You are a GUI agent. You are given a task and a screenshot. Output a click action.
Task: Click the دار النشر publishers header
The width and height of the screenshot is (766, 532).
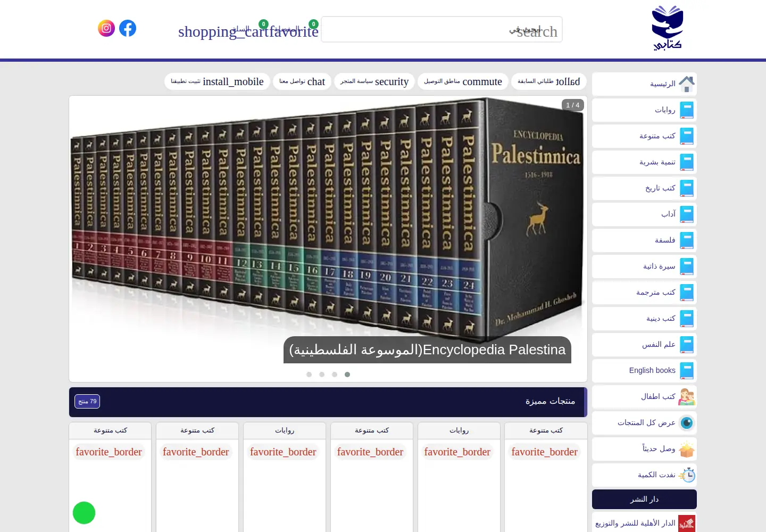click(x=644, y=500)
